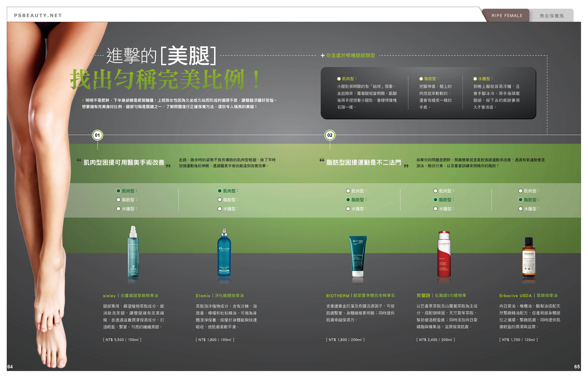
Task: Click the yellow 水腫型 bullet in dark panel
Action: [475, 79]
